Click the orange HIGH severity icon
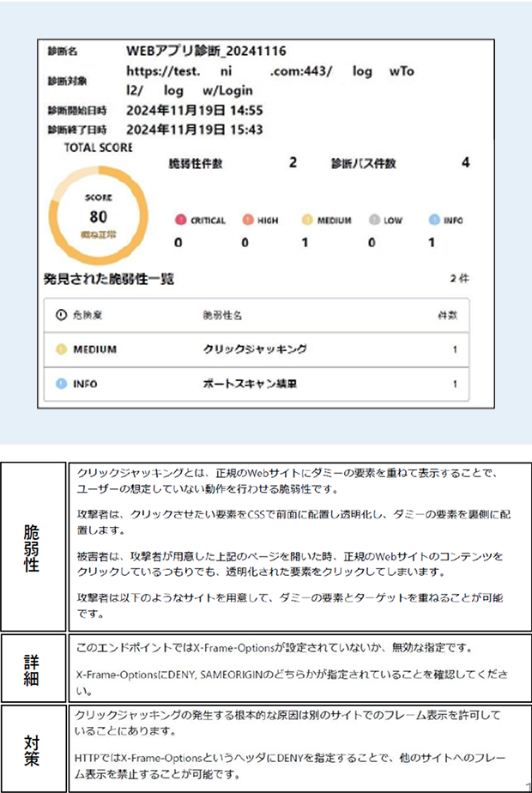The height and width of the screenshot is (793, 532). point(247,221)
